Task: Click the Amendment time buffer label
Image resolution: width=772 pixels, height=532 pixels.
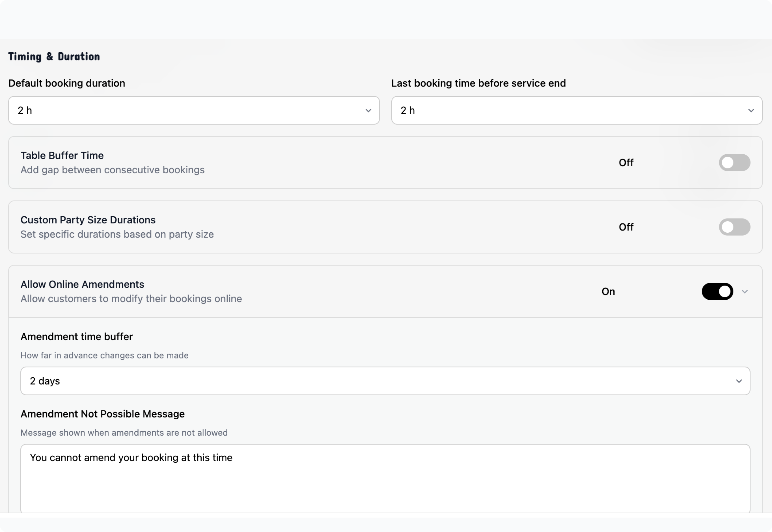Action: (77, 337)
